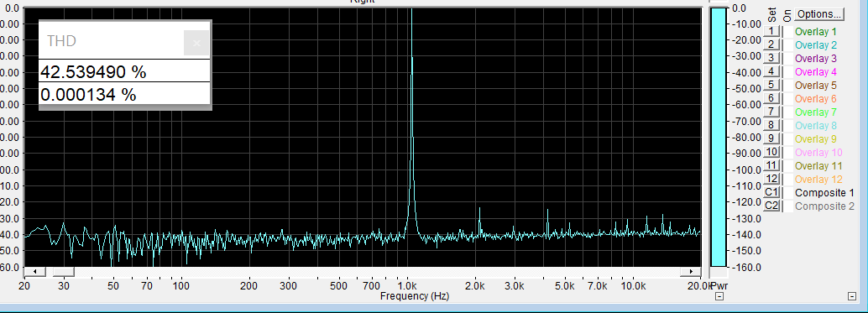
Task: Click Set button 5 for Overlay 5
Action: click(771, 85)
